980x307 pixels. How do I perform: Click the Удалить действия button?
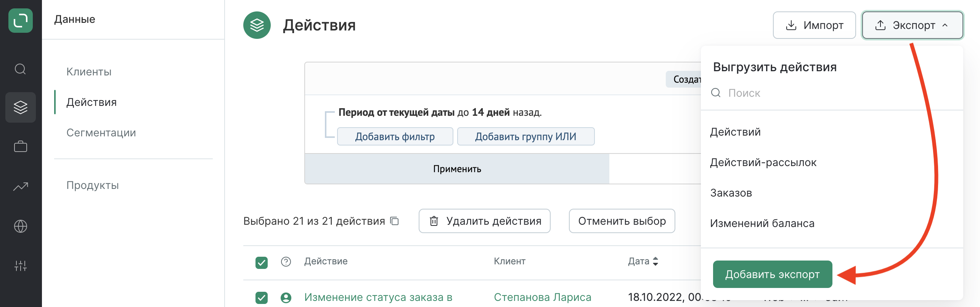[485, 221]
